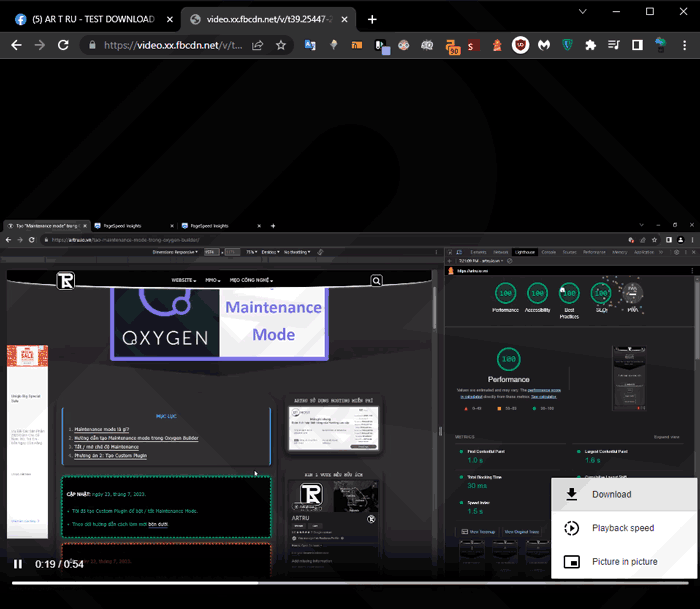Image resolution: width=700 pixels, height=609 pixels.
Task: Open the media control playlist icon
Action: pos(614,45)
